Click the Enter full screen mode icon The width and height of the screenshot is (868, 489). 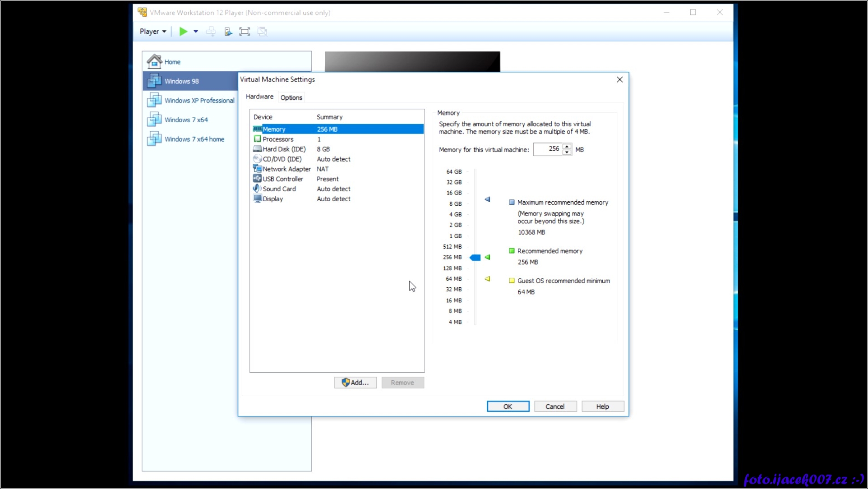pos(245,32)
